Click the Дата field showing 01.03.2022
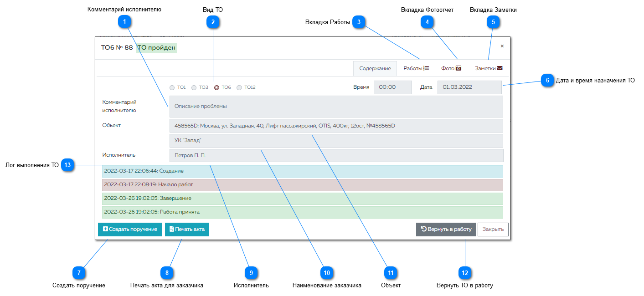644x296 pixels. [470, 87]
